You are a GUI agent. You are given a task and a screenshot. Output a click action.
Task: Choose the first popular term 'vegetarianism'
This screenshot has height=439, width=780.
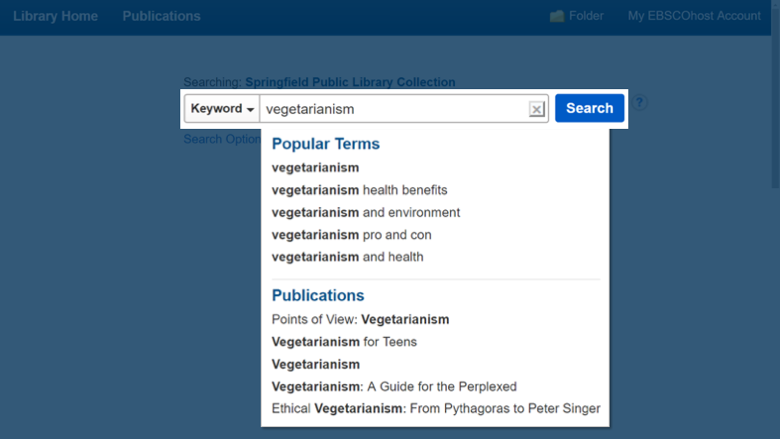[x=315, y=168]
